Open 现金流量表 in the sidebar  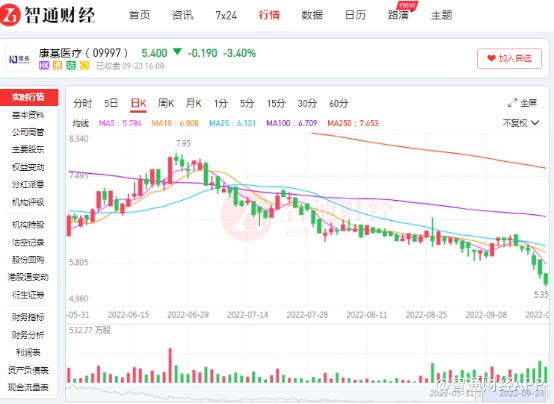click(28, 387)
